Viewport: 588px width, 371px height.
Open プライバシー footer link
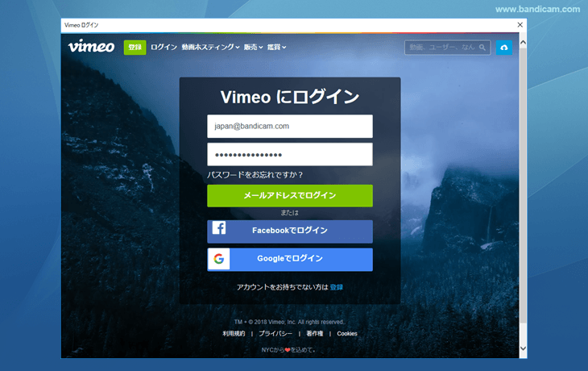[x=275, y=333]
